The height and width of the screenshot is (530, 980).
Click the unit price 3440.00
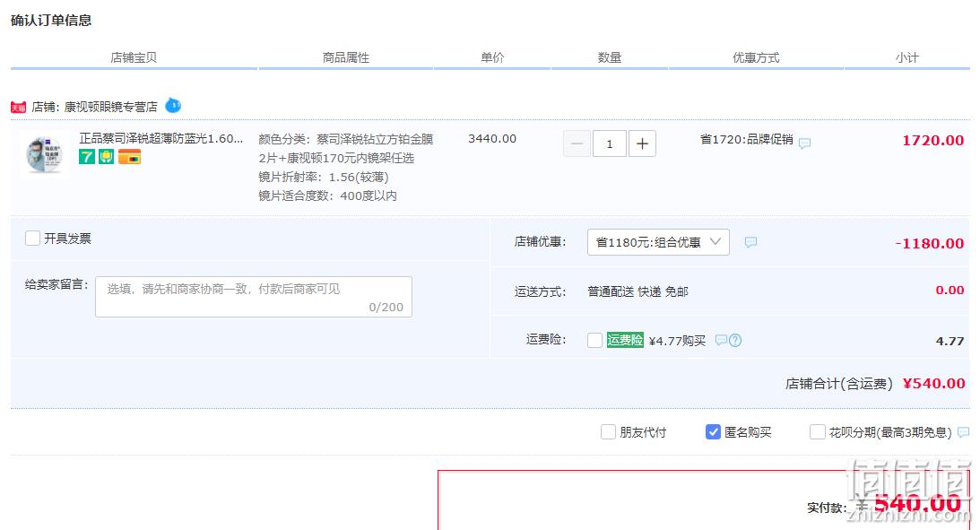click(x=492, y=138)
